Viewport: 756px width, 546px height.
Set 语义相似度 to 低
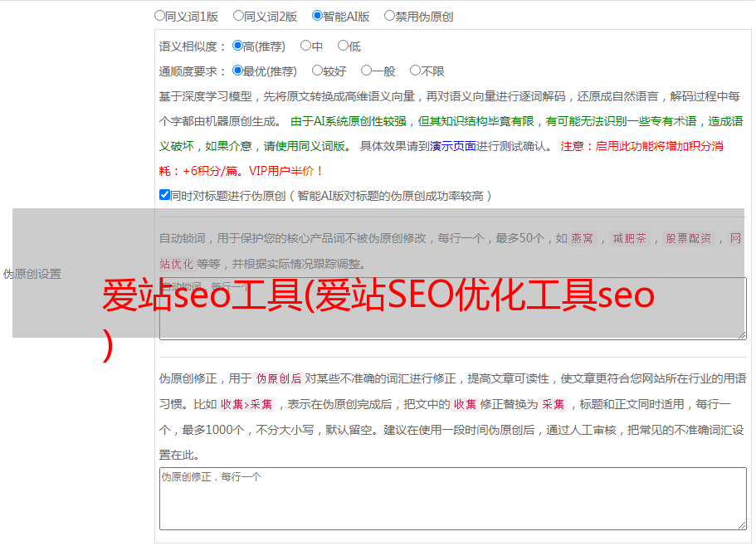click(x=343, y=46)
